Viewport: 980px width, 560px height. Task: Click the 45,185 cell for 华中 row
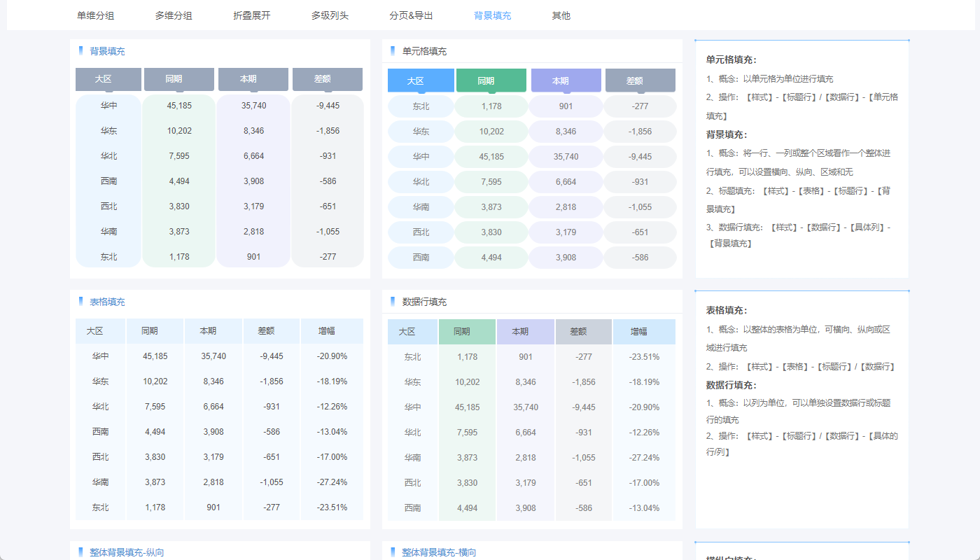click(x=178, y=105)
